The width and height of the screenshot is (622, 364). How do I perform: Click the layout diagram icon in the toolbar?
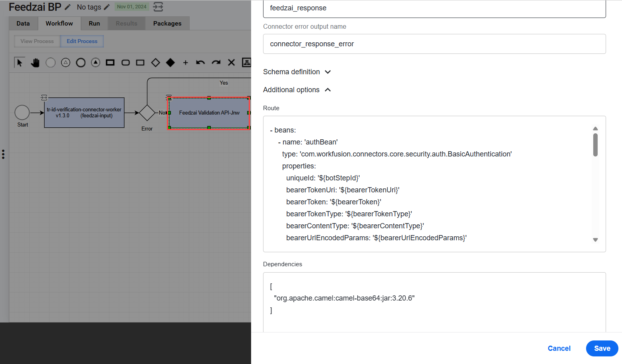247,63
